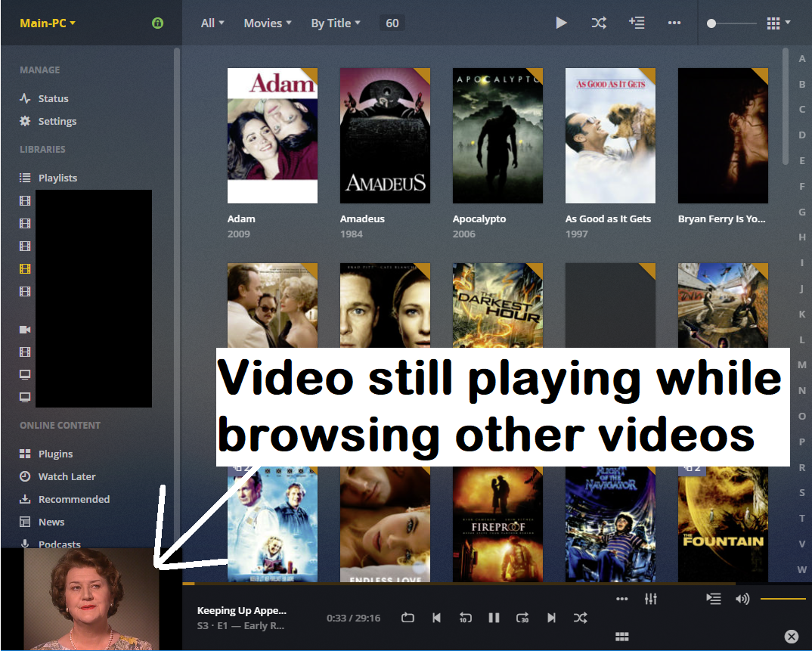The width and height of the screenshot is (812, 651).
Task: Expand the player with grid handle icon
Action: click(x=621, y=637)
